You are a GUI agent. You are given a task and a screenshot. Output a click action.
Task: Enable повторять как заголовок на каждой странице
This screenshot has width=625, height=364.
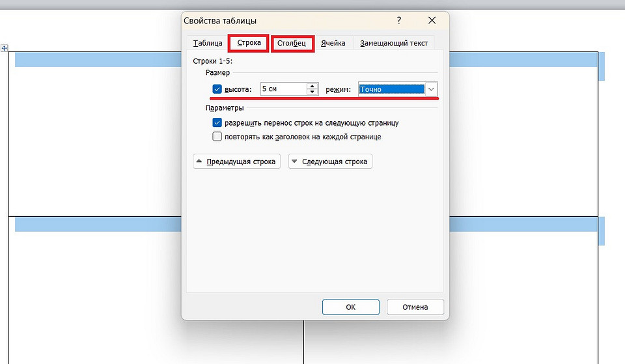pos(217,137)
